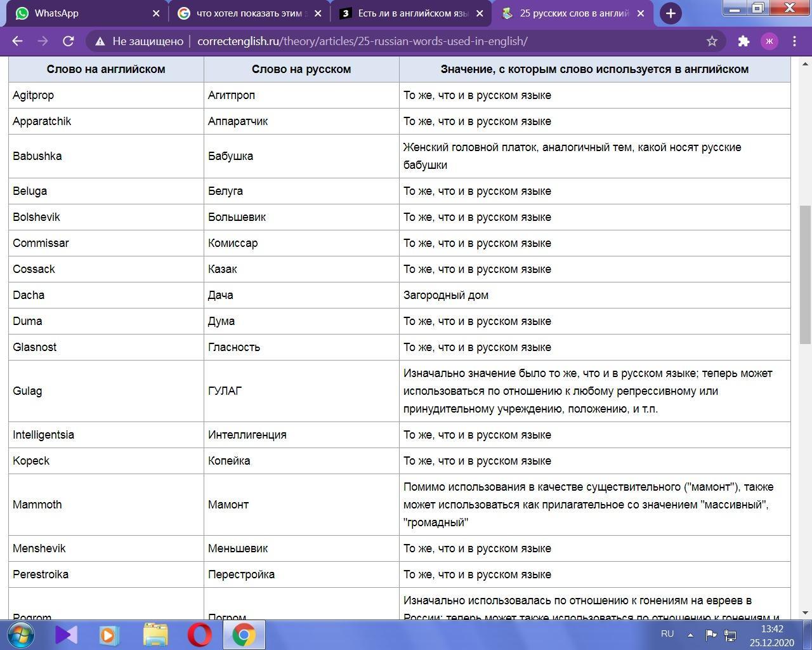Click the 'Загородный дом' meaning cell
This screenshot has height=650, width=812.
[x=595, y=295]
